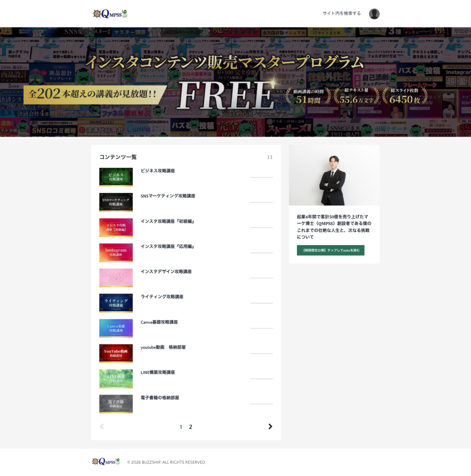Screen dimensions: 471x476
Task: Select page 2 in the pagination
Action: point(190,427)
